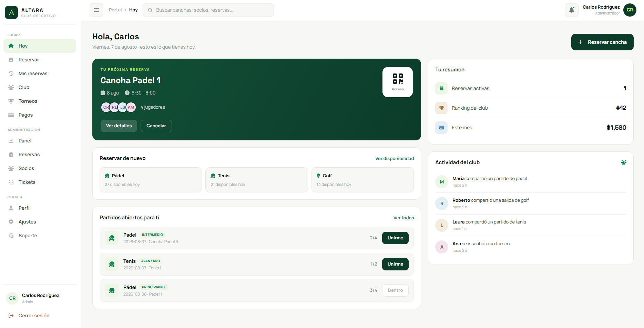Select the Golf 14 disponibles card

coord(362,180)
